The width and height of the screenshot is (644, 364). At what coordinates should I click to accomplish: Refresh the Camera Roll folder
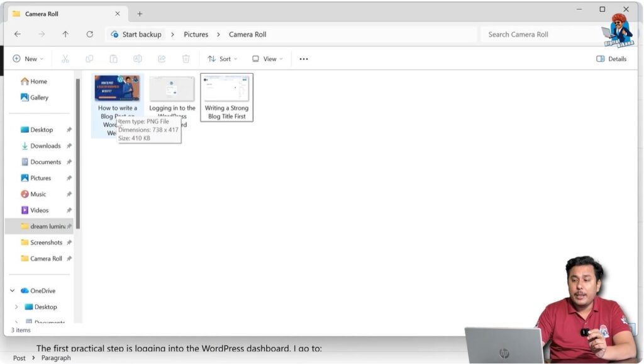[89, 34]
